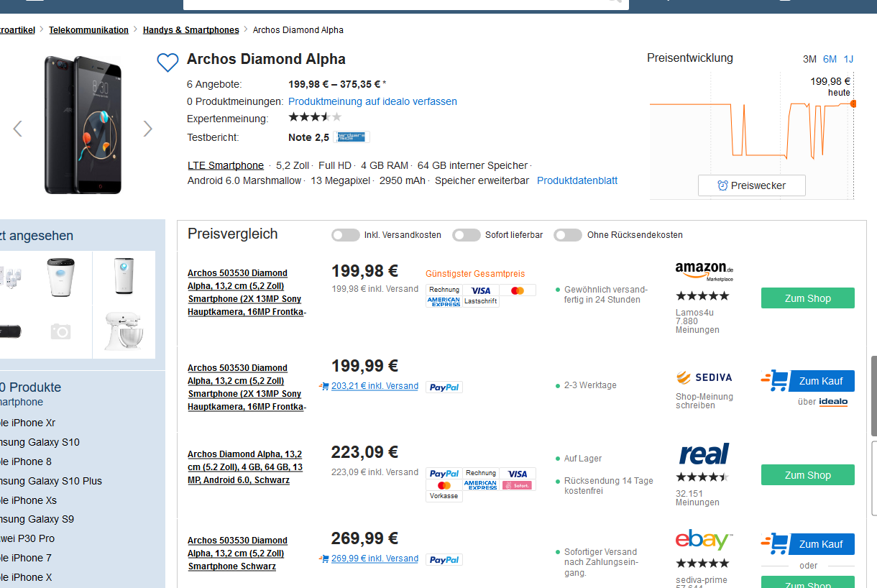This screenshot has height=588, width=877.
Task: Show previous product image arrow
Action: coord(18,129)
